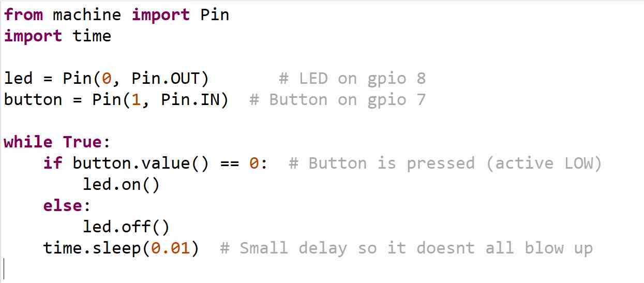
Task: Click 'button.value()' in the if condition
Action: point(141,163)
